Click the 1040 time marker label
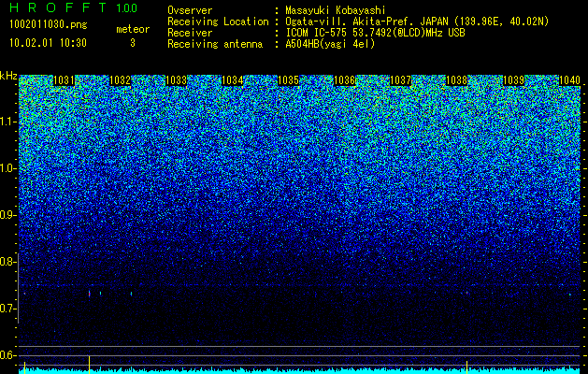588x374 pixels. (x=569, y=80)
